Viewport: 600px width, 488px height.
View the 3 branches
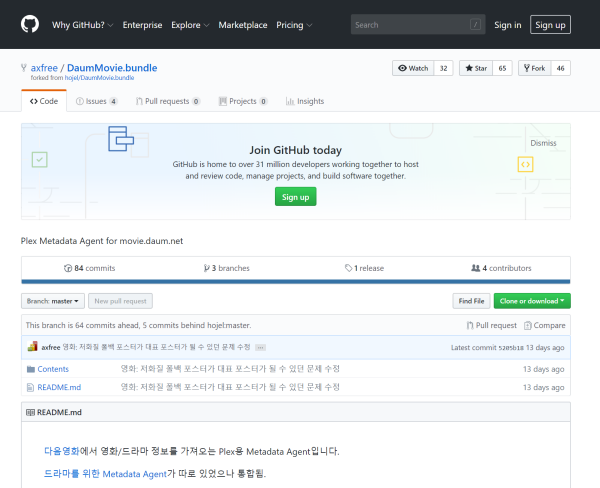coord(227,268)
